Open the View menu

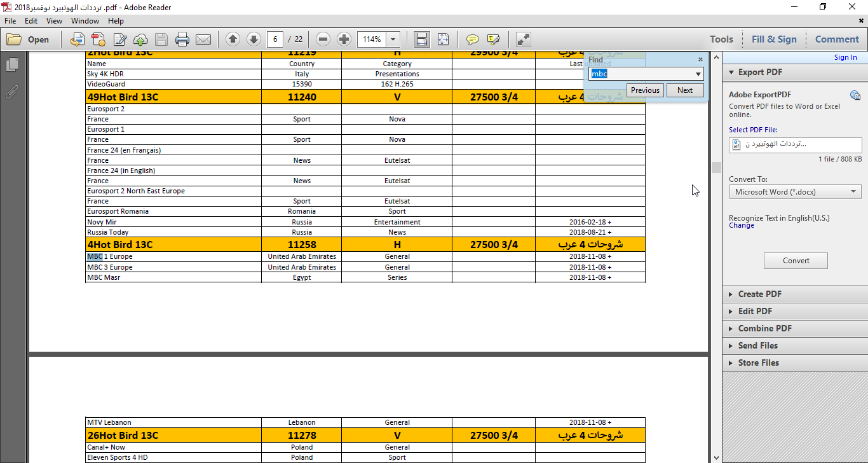click(54, 21)
